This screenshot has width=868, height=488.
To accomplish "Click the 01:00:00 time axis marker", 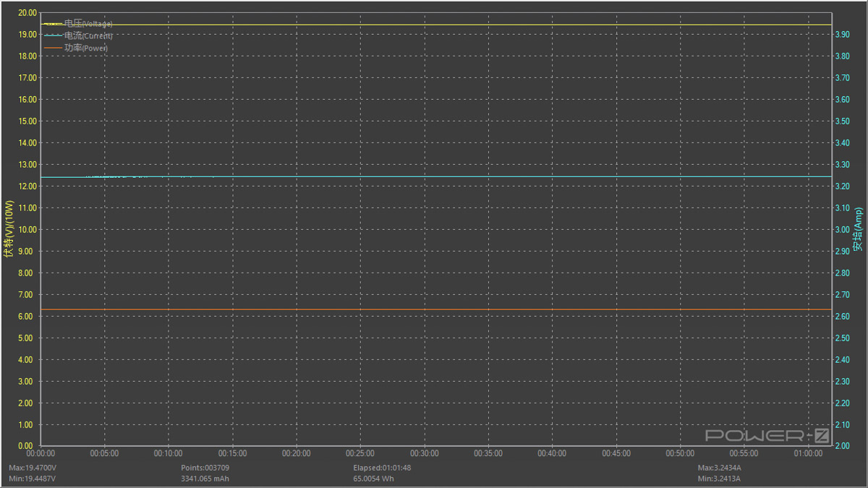I will (x=808, y=453).
